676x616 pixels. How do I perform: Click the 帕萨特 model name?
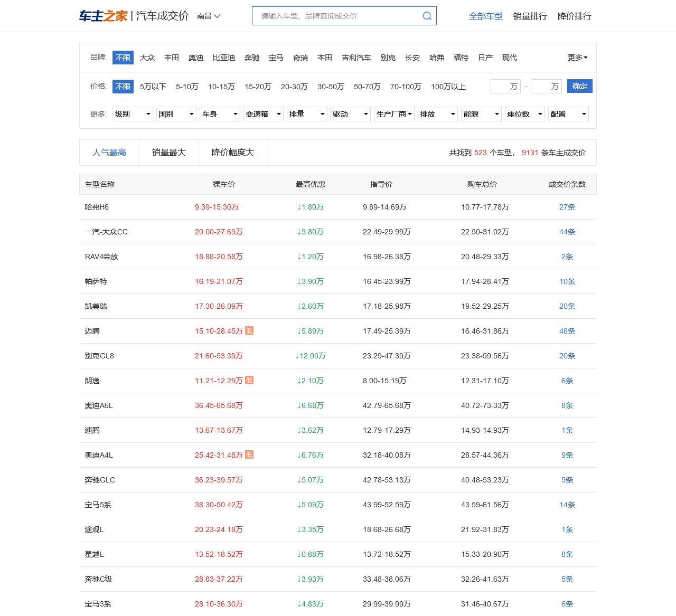click(96, 281)
